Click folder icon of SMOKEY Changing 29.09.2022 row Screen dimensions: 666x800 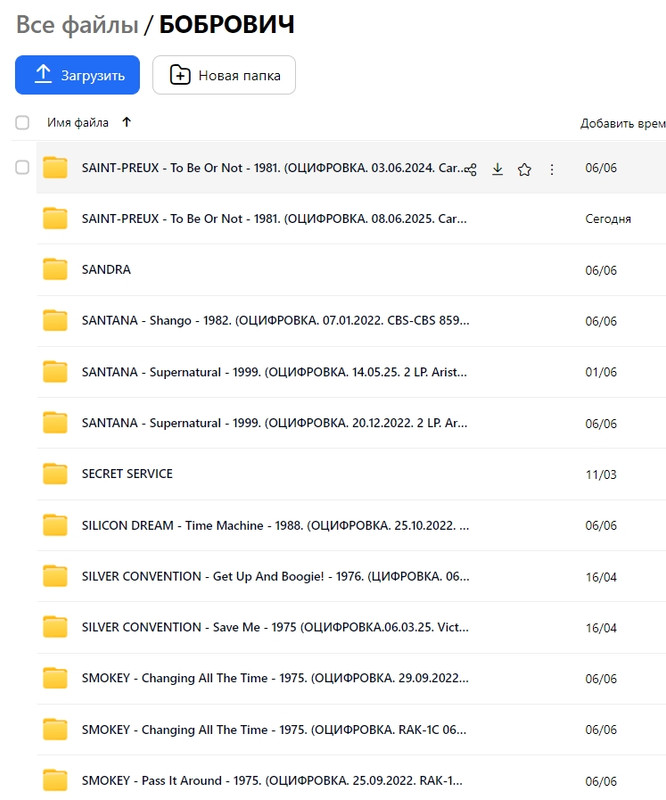point(55,678)
